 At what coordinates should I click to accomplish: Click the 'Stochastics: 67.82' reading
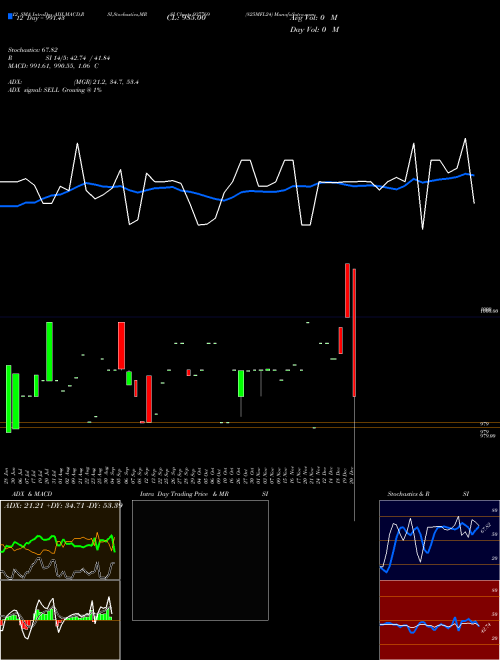tap(33, 50)
